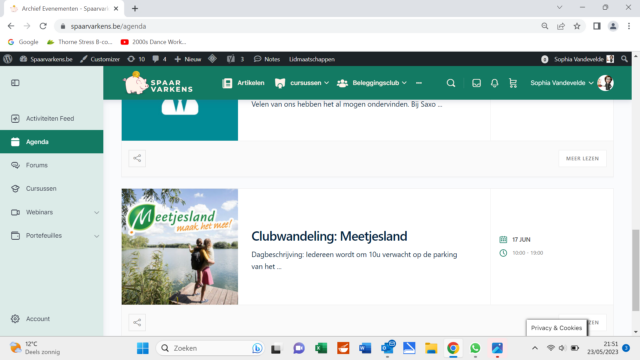640x360 pixels.
Task: Click the page vertical scrollbar thumb
Action: [x=636, y=270]
